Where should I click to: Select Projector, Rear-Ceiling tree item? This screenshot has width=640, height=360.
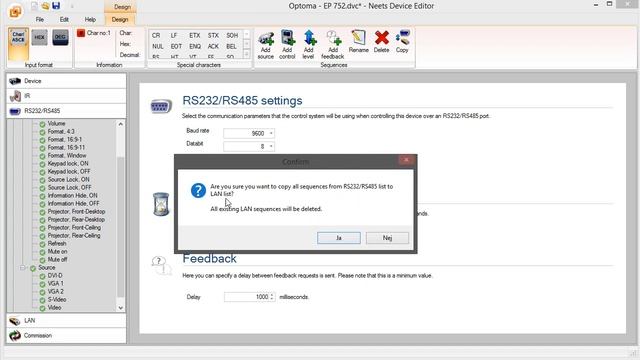[74, 236]
